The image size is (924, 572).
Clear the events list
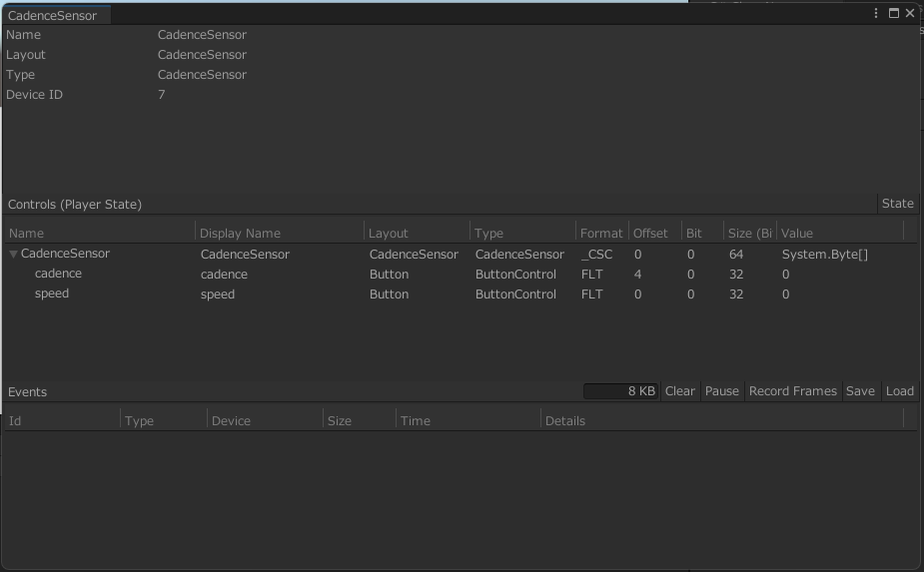(x=680, y=391)
